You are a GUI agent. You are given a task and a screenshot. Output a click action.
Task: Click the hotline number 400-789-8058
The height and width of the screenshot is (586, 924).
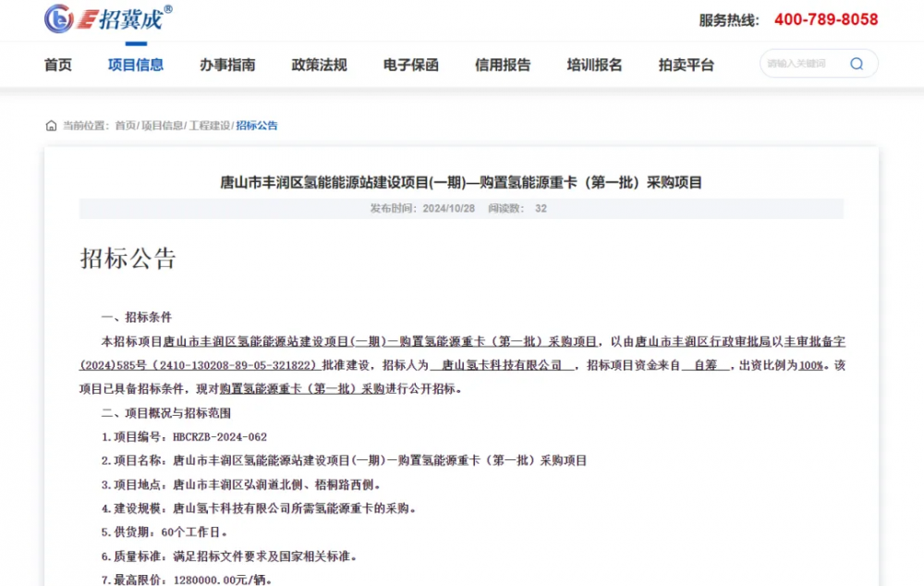[825, 19]
